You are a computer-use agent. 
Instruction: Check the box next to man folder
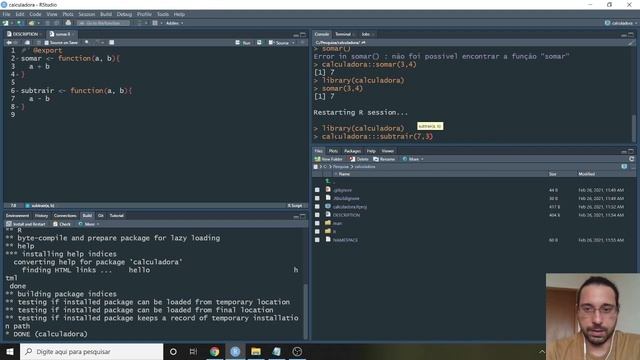pos(317,223)
